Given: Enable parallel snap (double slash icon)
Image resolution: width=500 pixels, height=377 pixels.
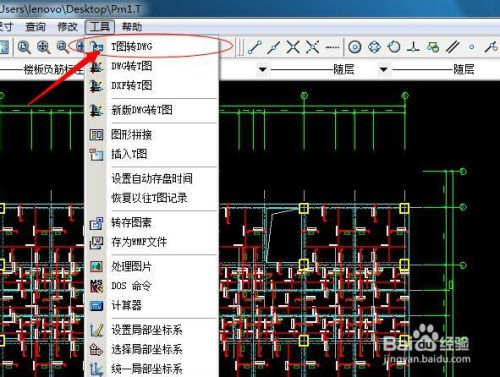Looking at the screenshot, I should [x=452, y=47].
